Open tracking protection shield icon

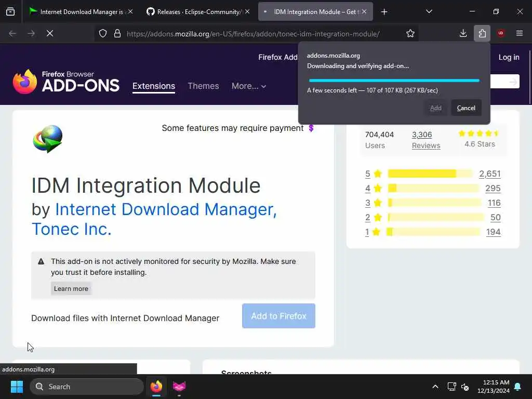tap(103, 34)
